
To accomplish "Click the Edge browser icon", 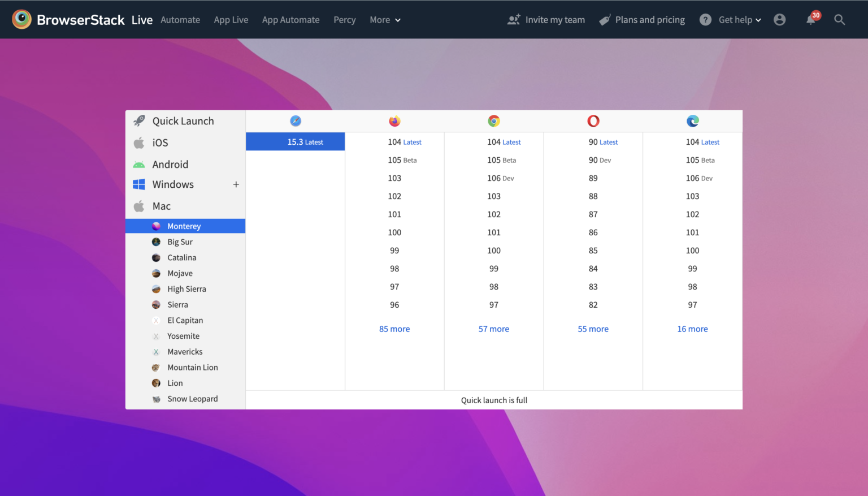I will pos(692,121).
